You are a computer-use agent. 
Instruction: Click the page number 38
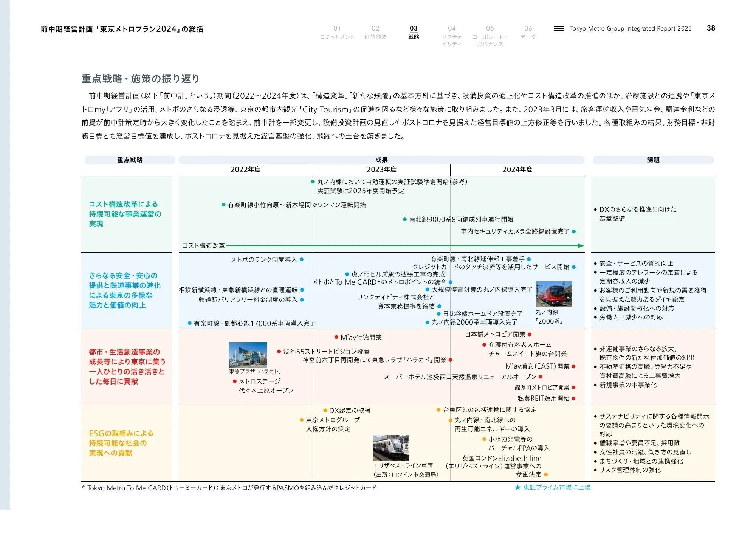coord(711,28)
